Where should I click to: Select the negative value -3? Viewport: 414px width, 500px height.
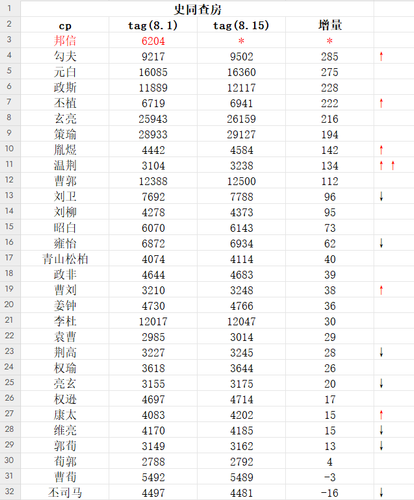tap(330, 477)
